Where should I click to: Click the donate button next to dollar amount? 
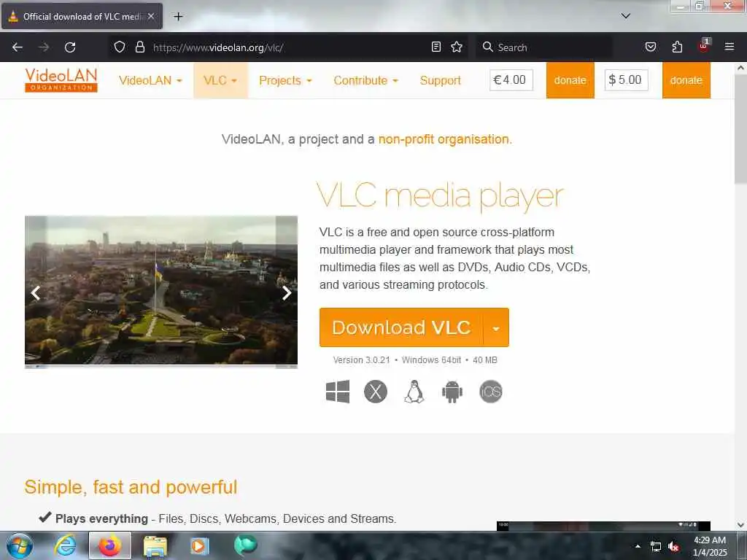tap(686, 80)
